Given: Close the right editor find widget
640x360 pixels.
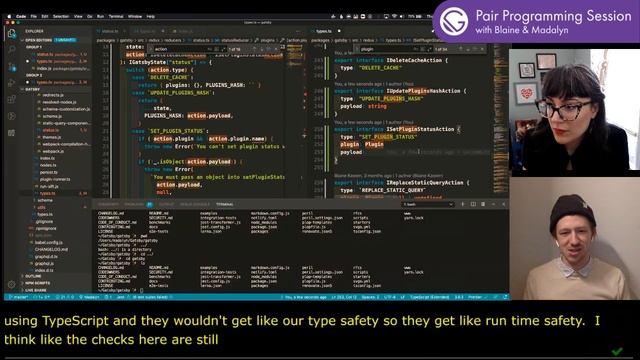Looking at the screenshot, I should 482,49.
